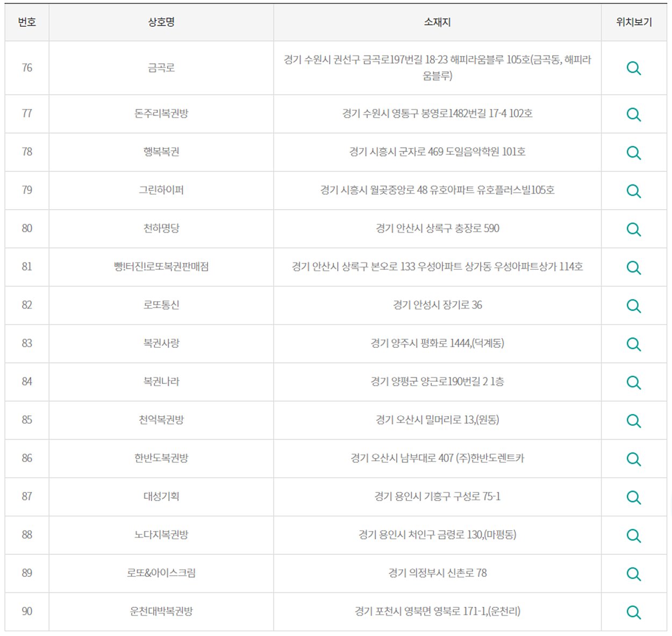Show location for 복권사랑
672x636 pixels.
coord(634,344)
